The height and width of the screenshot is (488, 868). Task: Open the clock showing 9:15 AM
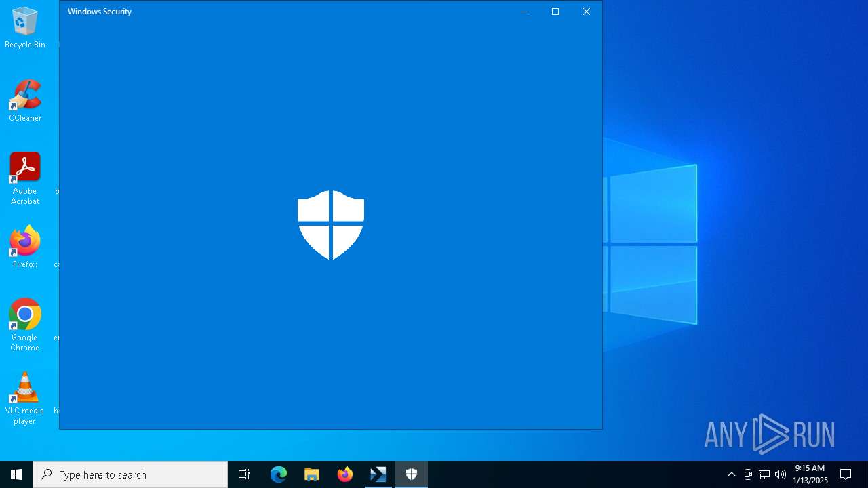click(810, 474)
